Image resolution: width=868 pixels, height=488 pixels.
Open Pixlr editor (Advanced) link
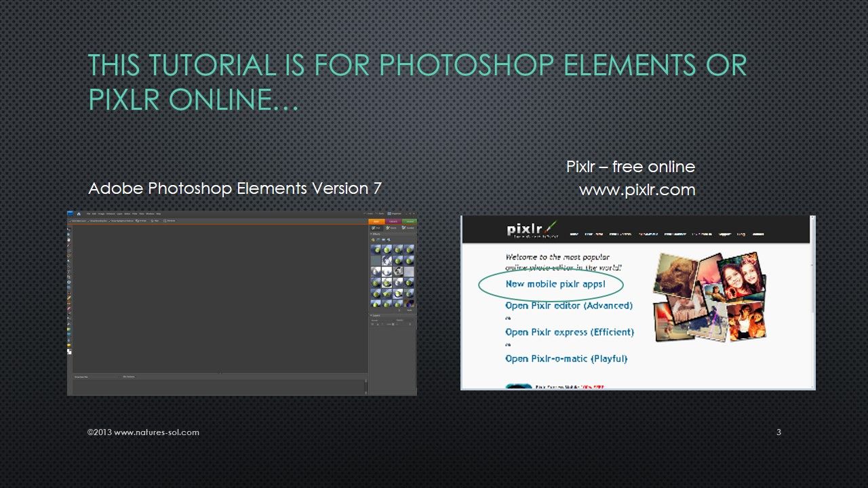569,306
